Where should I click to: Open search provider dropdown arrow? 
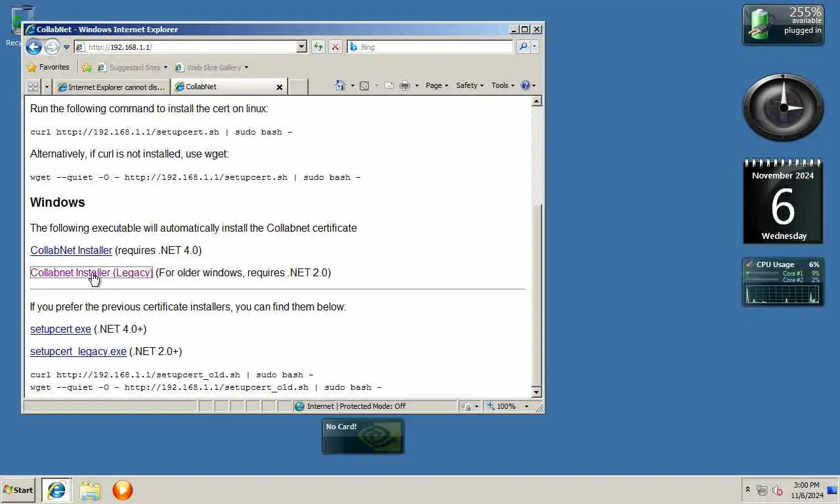click(x=534, y=47)
